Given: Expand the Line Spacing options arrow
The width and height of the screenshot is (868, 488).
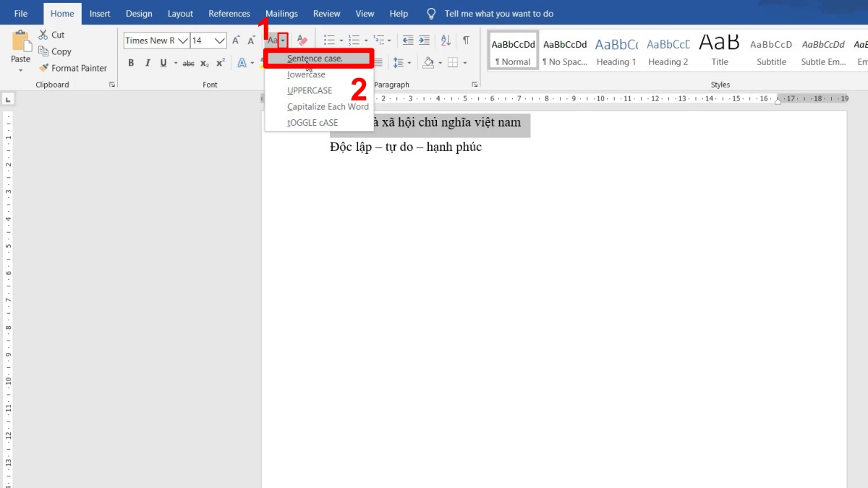Looking at the screenshot, I should [409, 63].
